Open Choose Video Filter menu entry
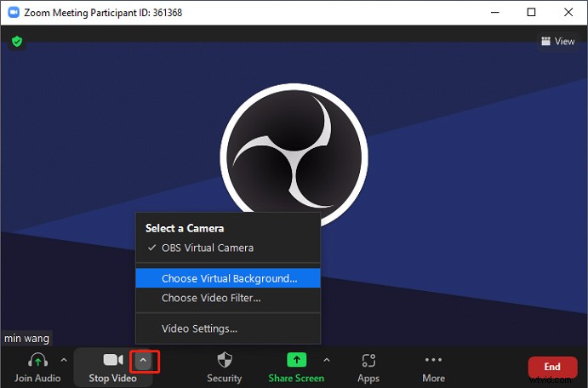 [x=228, y=298]
